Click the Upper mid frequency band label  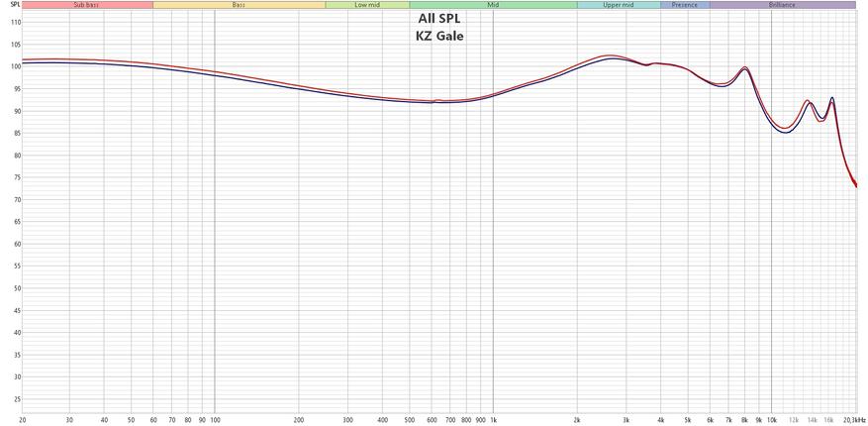(619, 4)
